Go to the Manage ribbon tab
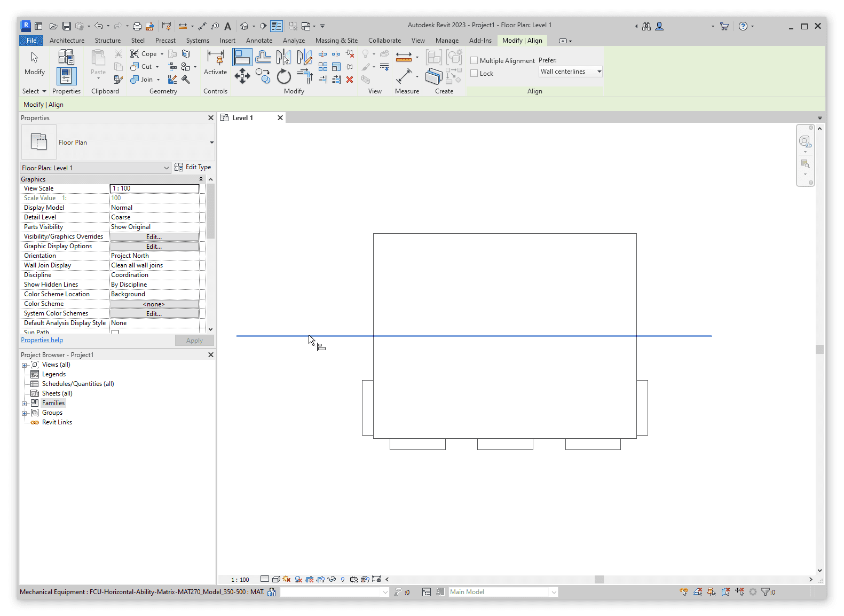 click(447, 41)
